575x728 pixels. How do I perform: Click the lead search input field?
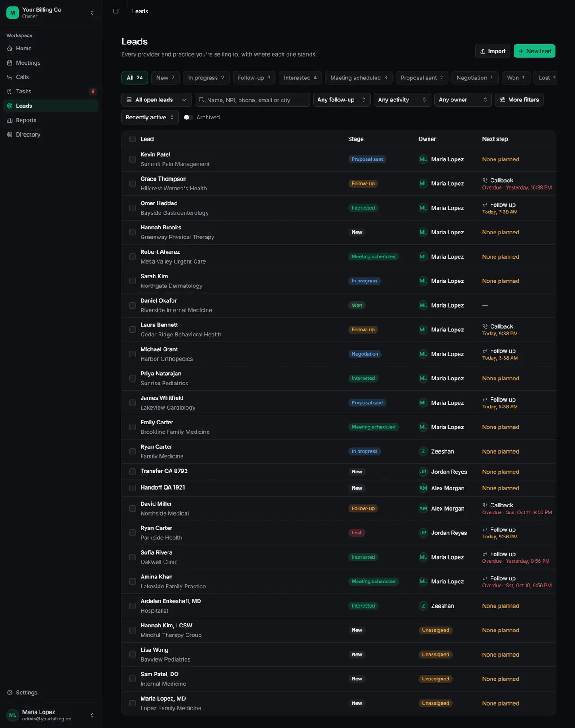(x=252, y=100)
